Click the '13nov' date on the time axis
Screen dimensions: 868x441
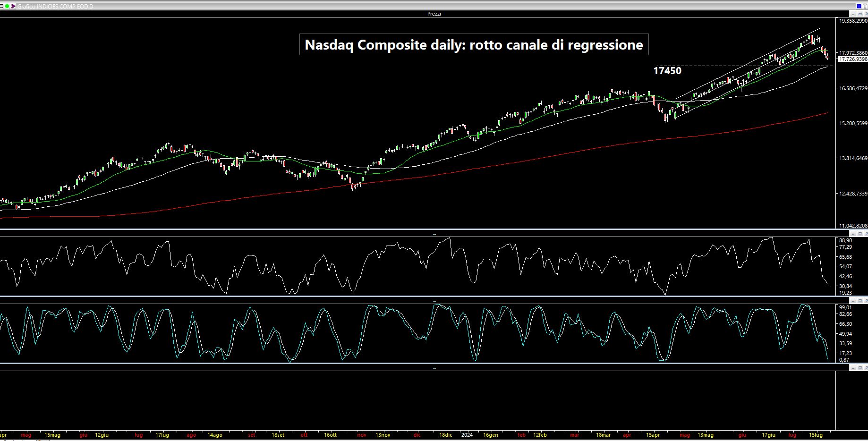[383, 435]
